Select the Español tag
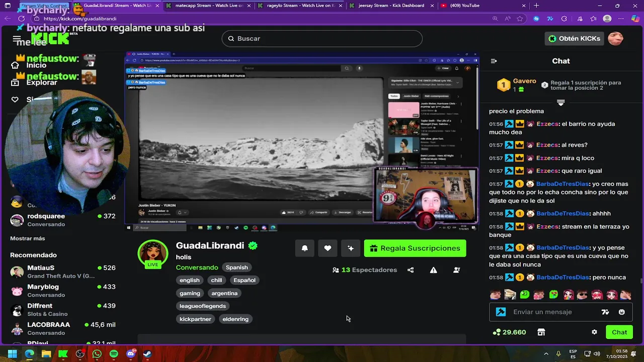This screenshot has height=362, width=644. pyautogui.click(x=245, y=280)
